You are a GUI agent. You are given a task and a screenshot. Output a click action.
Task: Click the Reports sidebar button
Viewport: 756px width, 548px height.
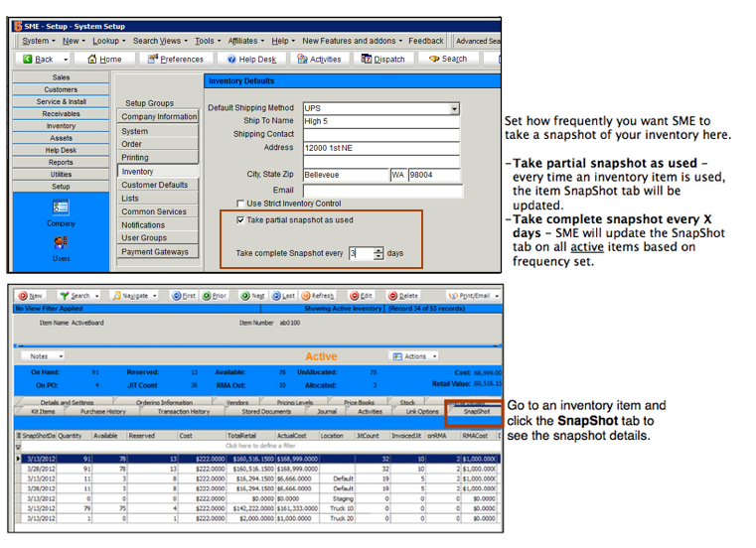[61, 163]
